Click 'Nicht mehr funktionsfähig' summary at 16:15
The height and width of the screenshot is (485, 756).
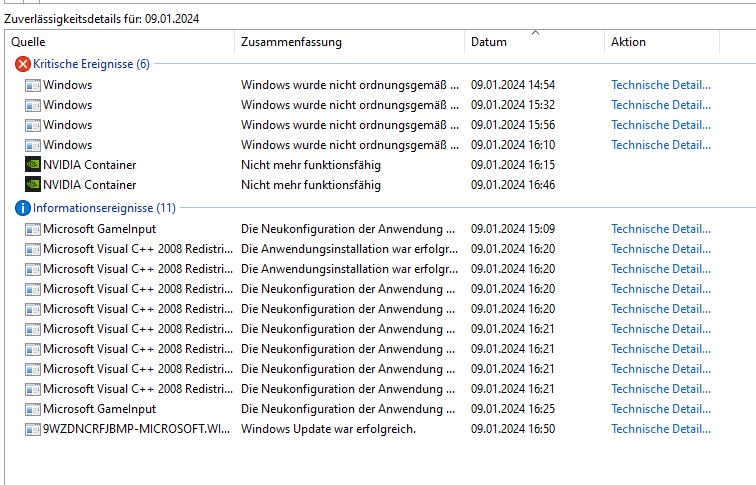(311, 165)
